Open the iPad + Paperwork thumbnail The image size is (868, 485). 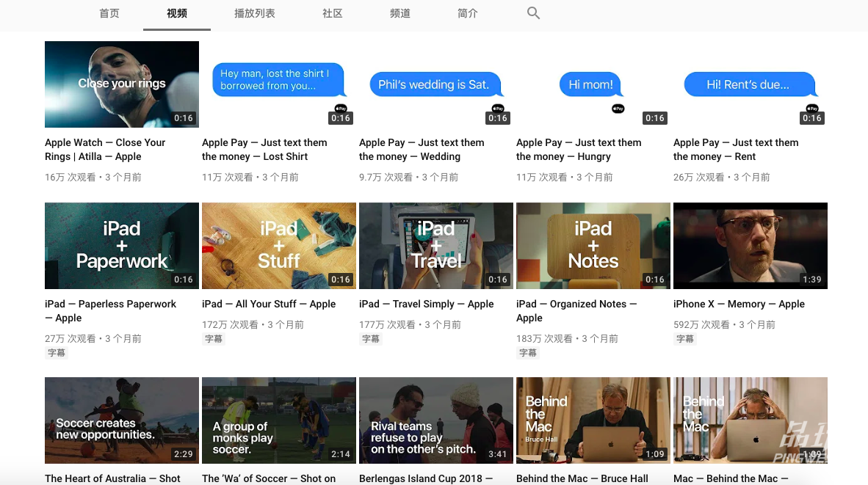[x=122, y=246]
